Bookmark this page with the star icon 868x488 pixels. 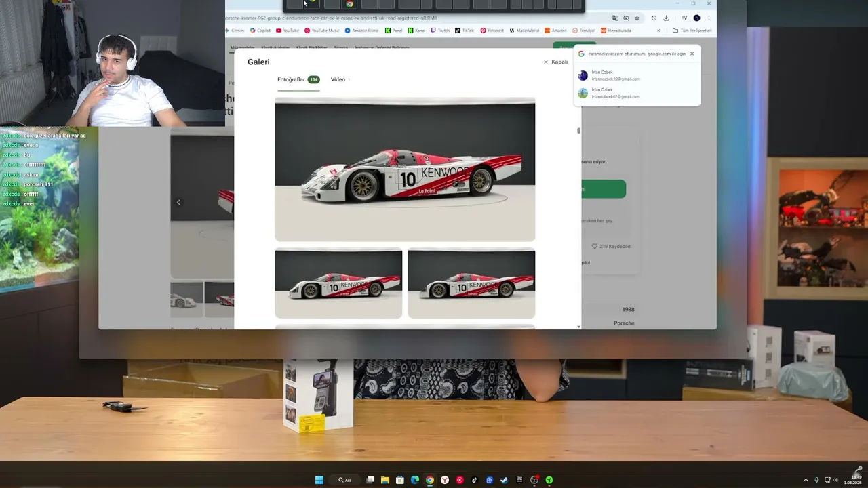[637, 18]
